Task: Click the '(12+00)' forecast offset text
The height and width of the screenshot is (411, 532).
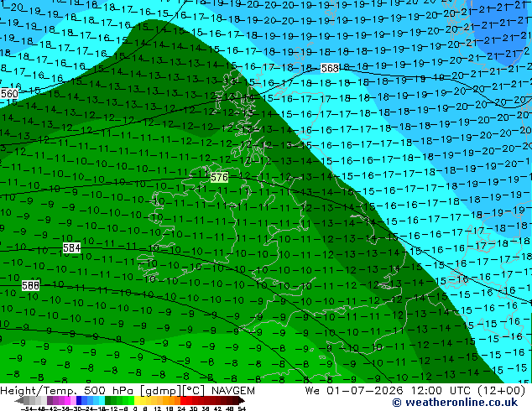Action: pos(501,391)
